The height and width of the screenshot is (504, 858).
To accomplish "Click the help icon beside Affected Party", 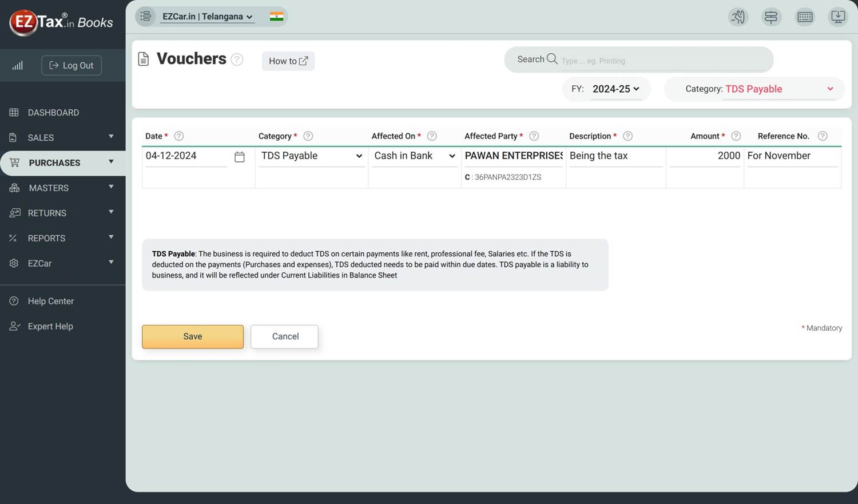I will point(534,136).
